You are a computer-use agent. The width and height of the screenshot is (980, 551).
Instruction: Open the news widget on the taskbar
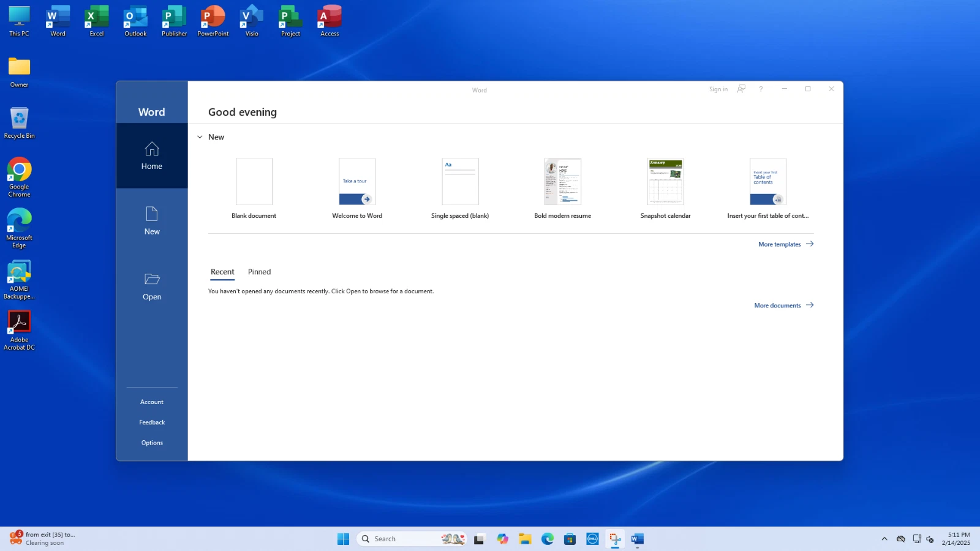point(43,539)
